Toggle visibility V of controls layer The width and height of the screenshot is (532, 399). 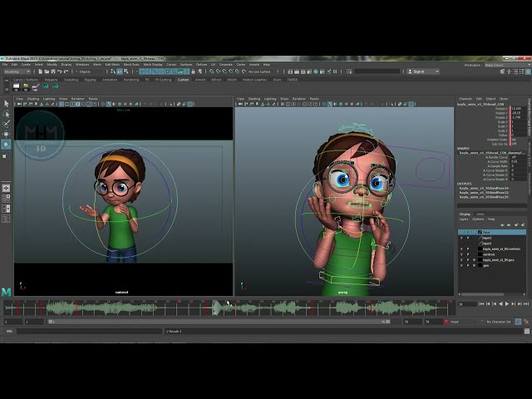(x=461, y=254)
